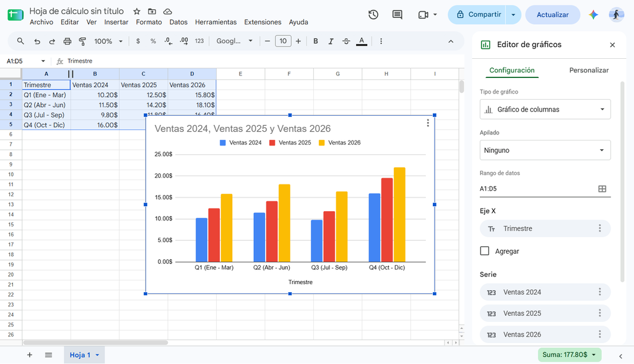Open the Apilado dropdown

click(545, 150)
